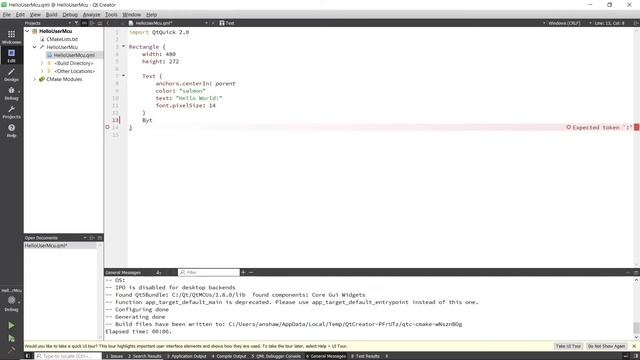This screenshot has width=640, height=360.
Task: Fold the Rectangle code block
Action: pyautogui.click(x=124, y=47)
